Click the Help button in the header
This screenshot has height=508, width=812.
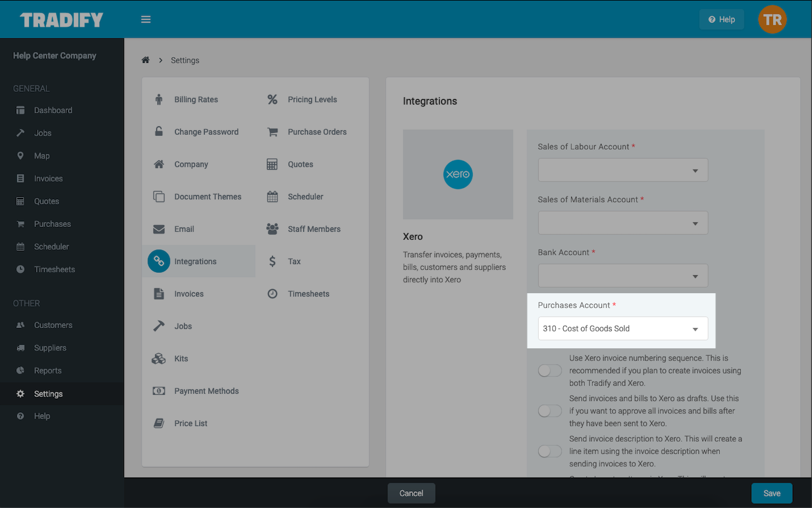click(722, 19)
